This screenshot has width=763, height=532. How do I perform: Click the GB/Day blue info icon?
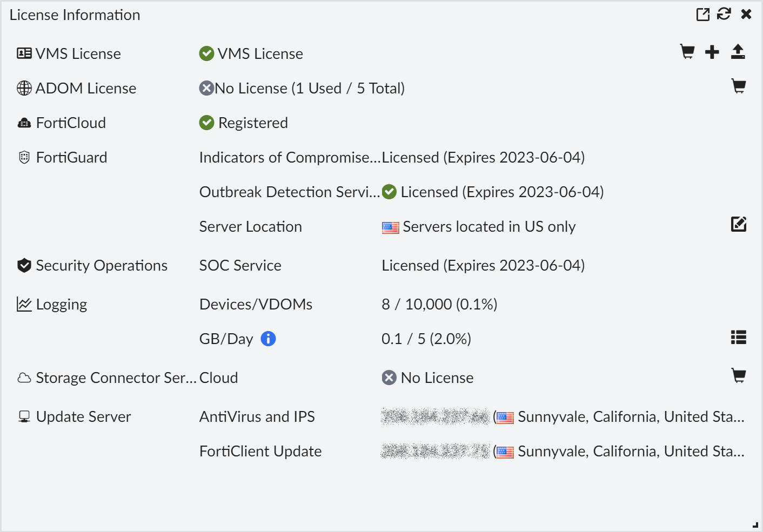(x=268, y=339)
